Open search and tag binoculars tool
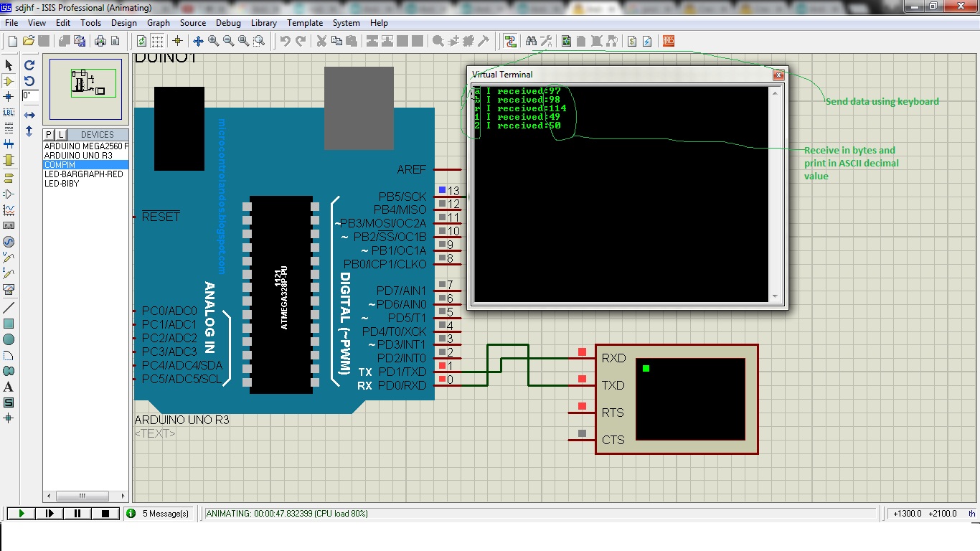The image size is (980, 551). [531, 41]
